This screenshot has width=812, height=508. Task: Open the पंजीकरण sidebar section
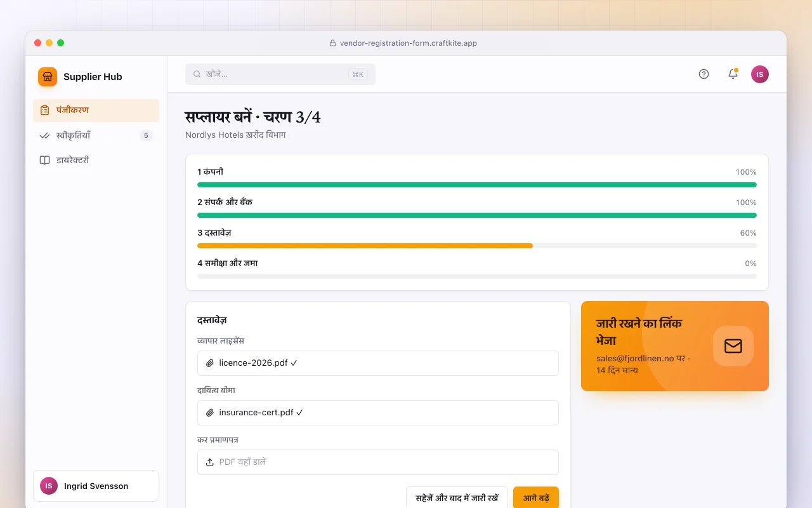point(96,110)
